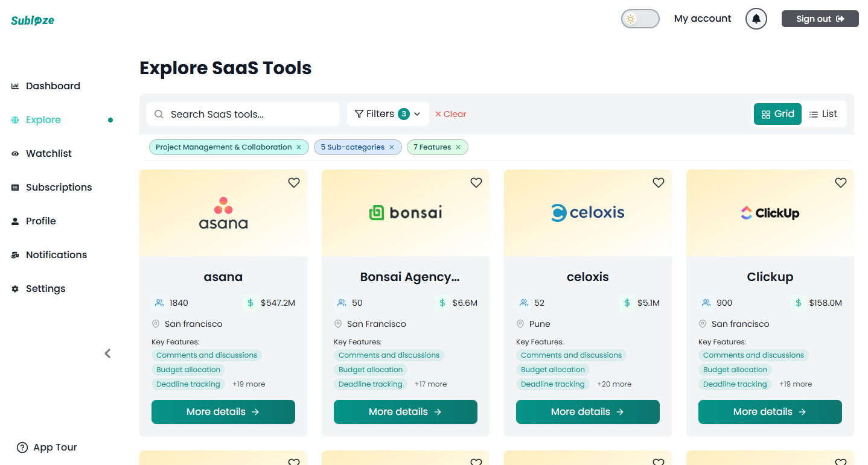Click the notification bell icon
The width and height of the screenshot is (868, 465).
(x=756, y=19)
